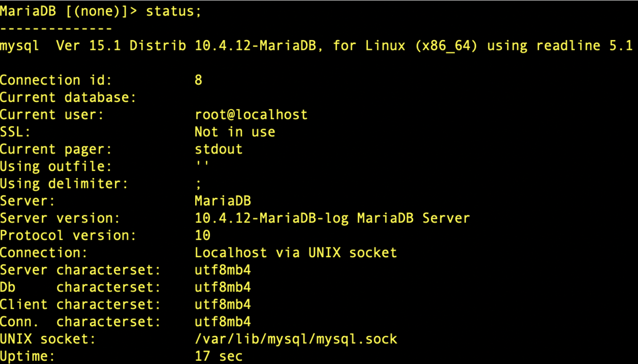
Task: Click the Client characterset 'utf8mb4' value
Action: [223, 305]
